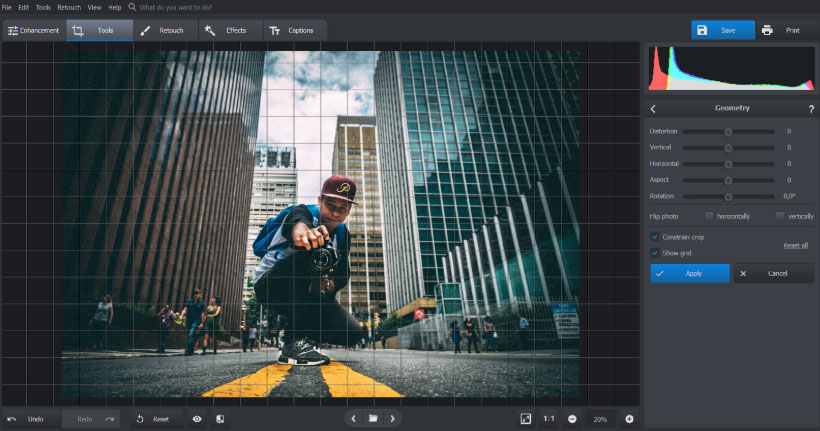This screenshot has width=820, height=431.
Task: Open the folder browse icon
Action: point(372,419)
